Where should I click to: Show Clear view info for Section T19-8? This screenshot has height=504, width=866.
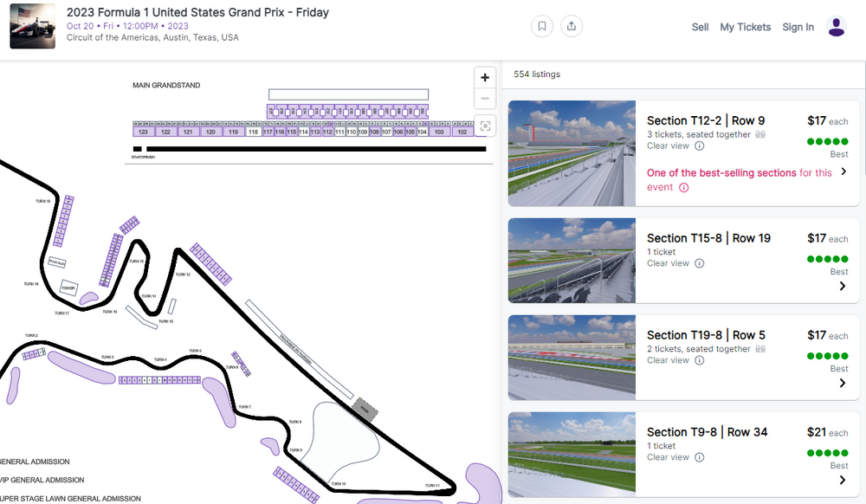[699, 360]
